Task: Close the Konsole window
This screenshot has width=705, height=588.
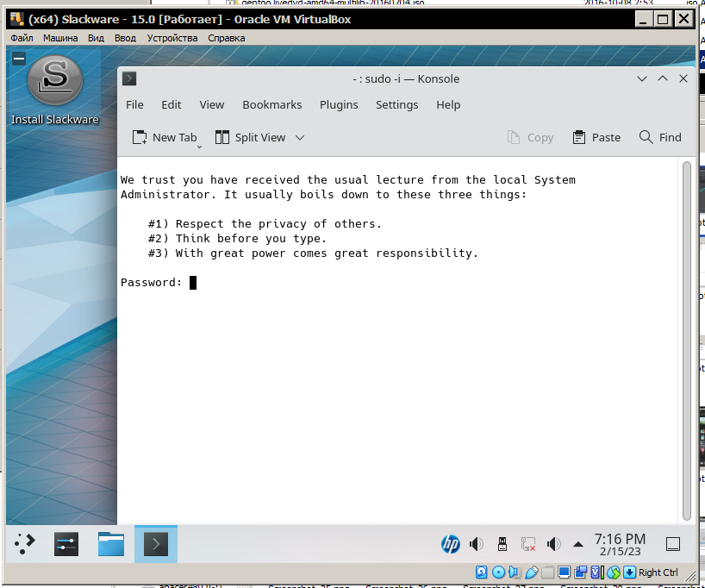Action: [683, 78]
